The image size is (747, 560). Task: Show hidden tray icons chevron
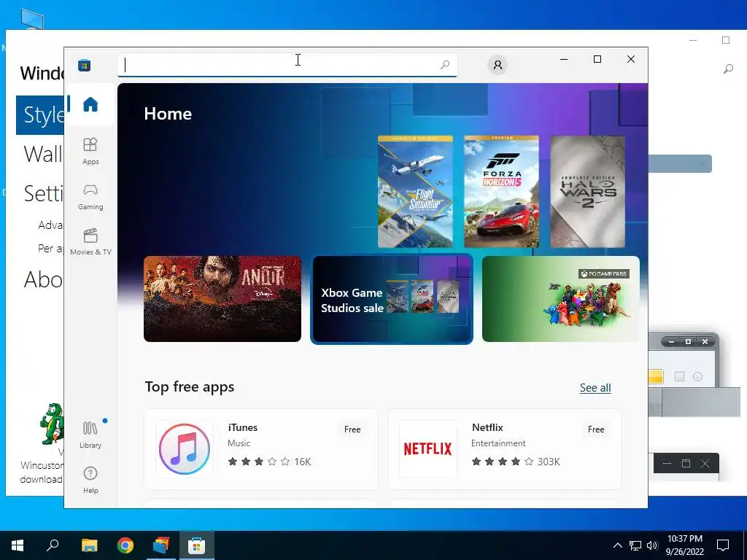click(617, 545)
